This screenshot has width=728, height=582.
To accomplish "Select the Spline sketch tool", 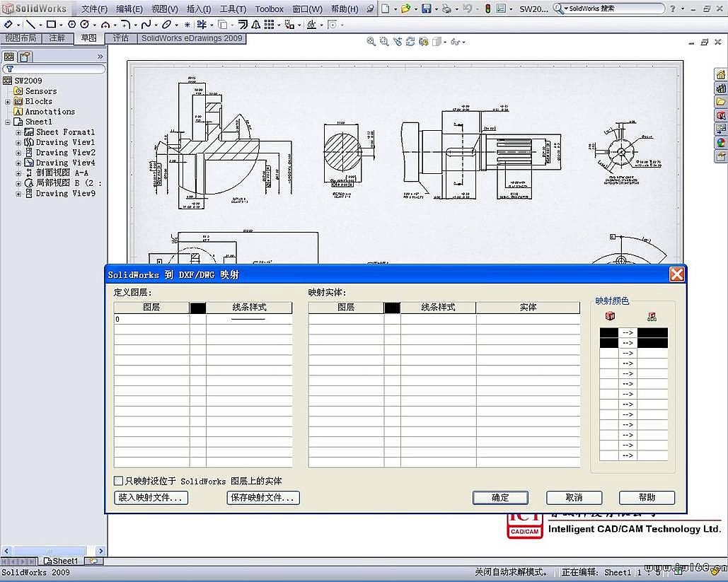I will click(x=146, y=25).
